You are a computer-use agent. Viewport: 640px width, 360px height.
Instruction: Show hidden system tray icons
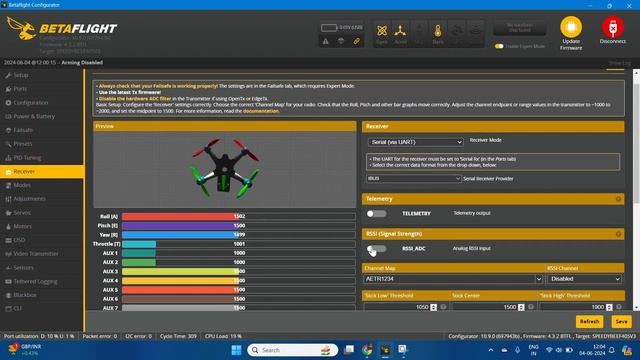(x=491, y=350)
